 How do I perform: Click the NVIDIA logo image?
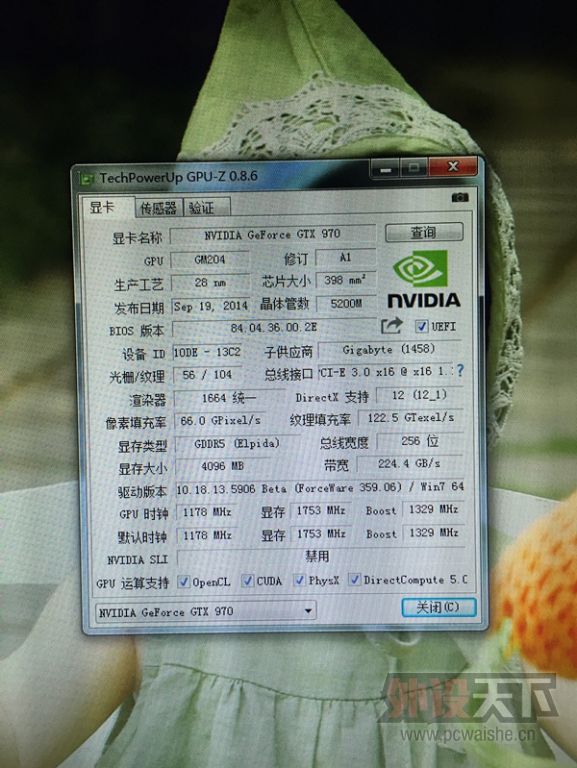[x=423, y=279]
